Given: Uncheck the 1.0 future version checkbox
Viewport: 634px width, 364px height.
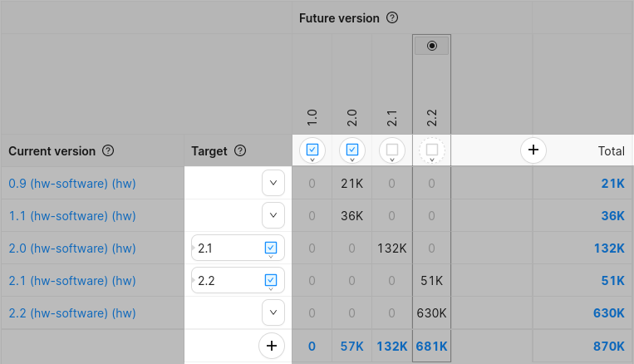Looking at the screenshot, I should 312,150.
